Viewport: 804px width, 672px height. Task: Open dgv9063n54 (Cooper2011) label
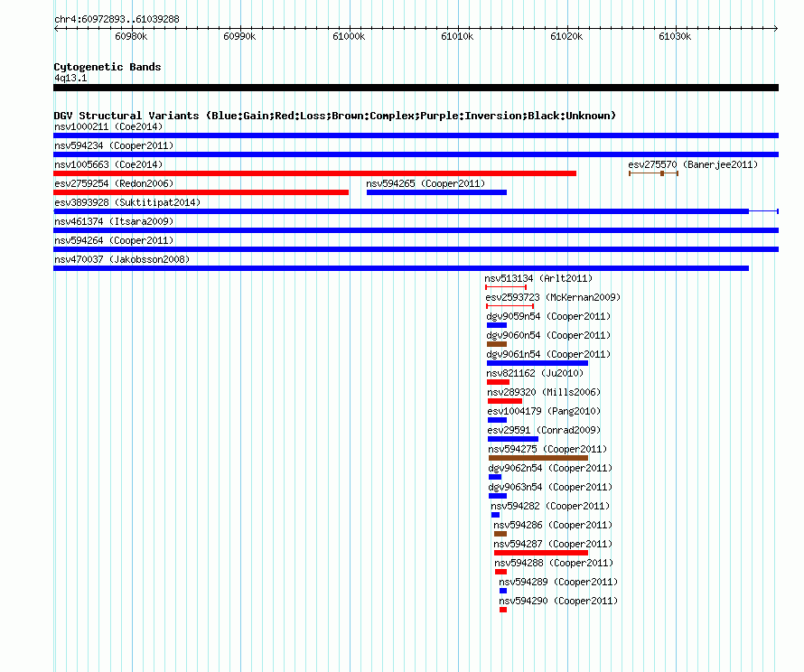pos(551,487)
